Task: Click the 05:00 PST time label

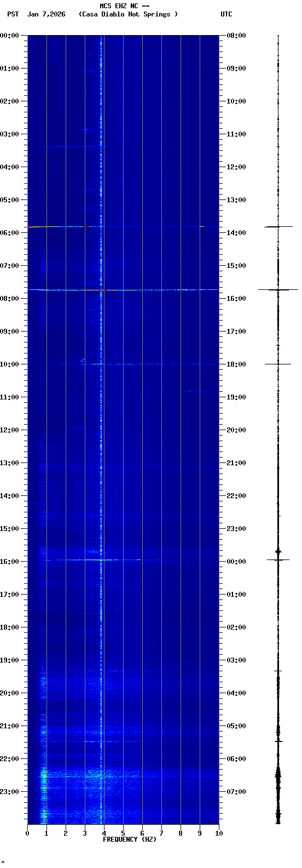Action: pos(9,200)
